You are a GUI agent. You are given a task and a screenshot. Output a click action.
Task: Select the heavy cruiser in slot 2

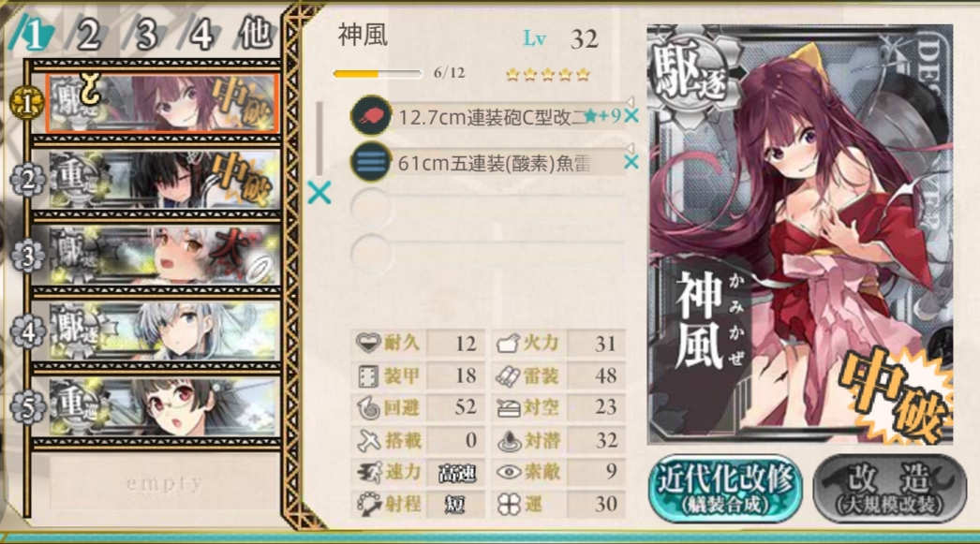click(162, 180)
